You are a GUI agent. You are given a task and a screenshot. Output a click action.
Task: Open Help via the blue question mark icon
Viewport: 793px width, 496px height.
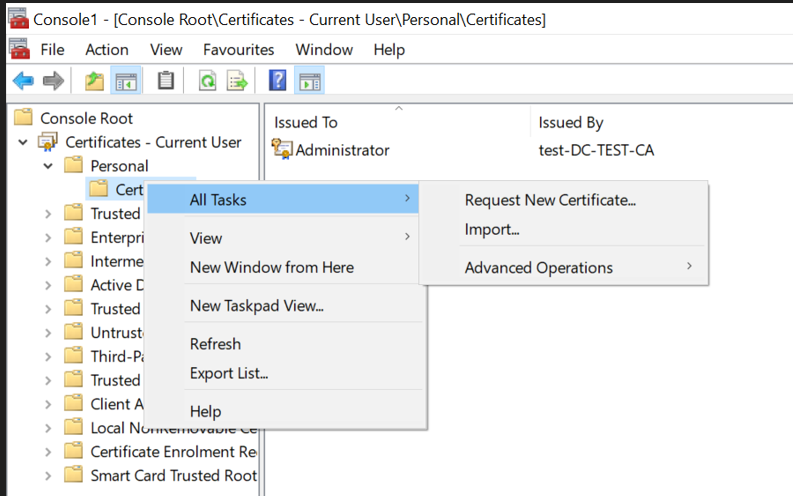[x=278, y=81]
